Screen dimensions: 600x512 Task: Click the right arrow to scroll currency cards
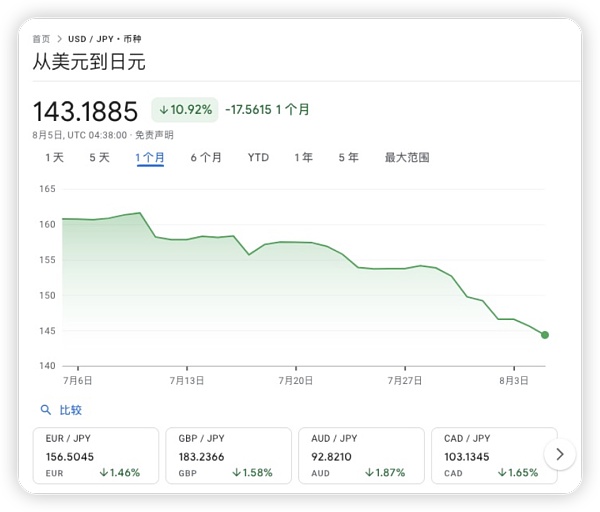tap(559, 454)
